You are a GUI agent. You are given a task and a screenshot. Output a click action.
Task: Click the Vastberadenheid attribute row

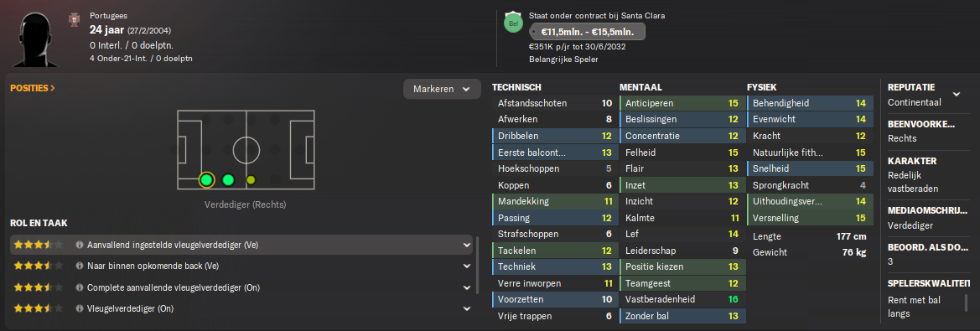682,299
